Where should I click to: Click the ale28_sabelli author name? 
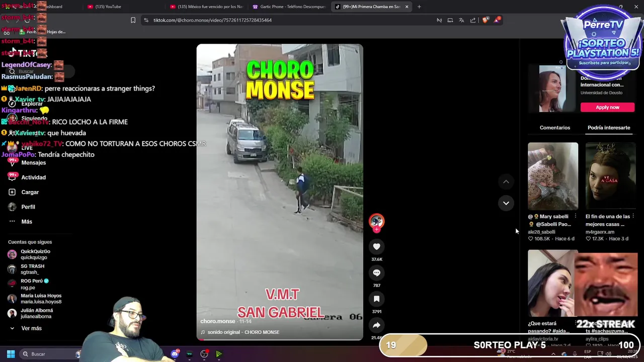pyautogui.click(x=541, y=232)
